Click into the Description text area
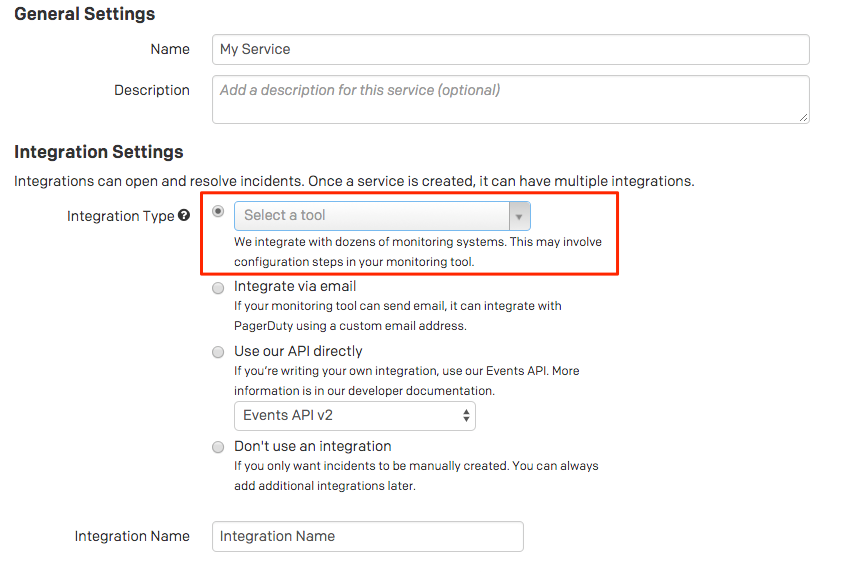The height and width of the screenshot is (572, 847). coord(510,99)
